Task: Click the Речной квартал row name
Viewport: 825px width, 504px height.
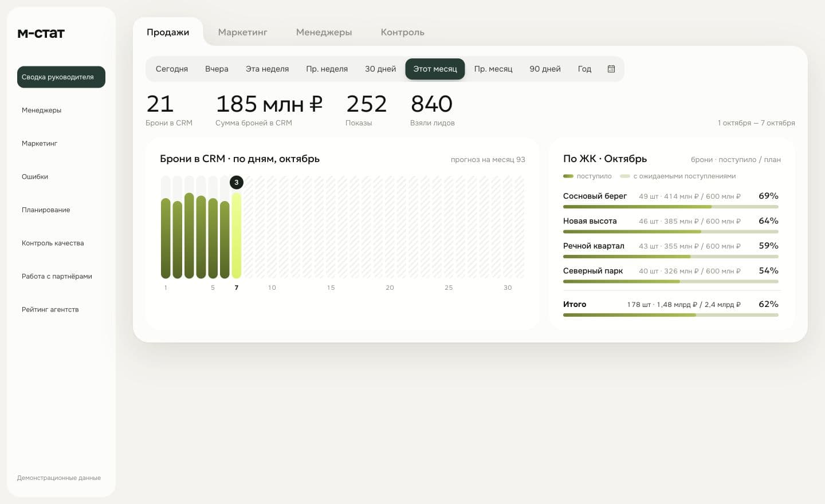Action: (x=594, y=246)
